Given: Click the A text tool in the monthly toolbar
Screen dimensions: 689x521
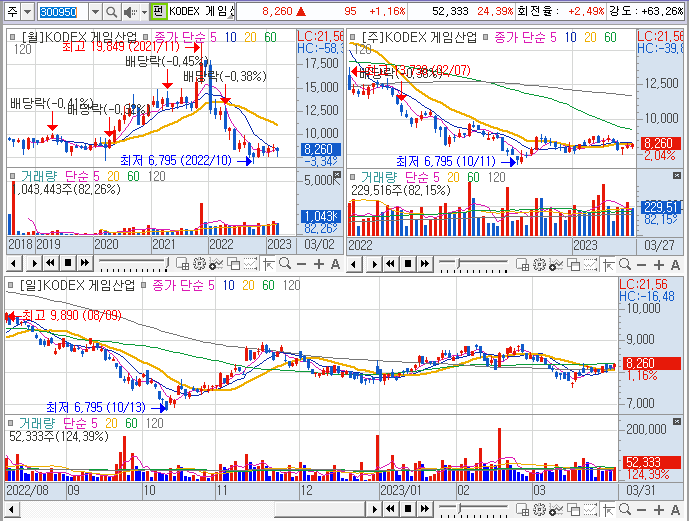Looking at the screenshot, I should [x=335, y=264].
